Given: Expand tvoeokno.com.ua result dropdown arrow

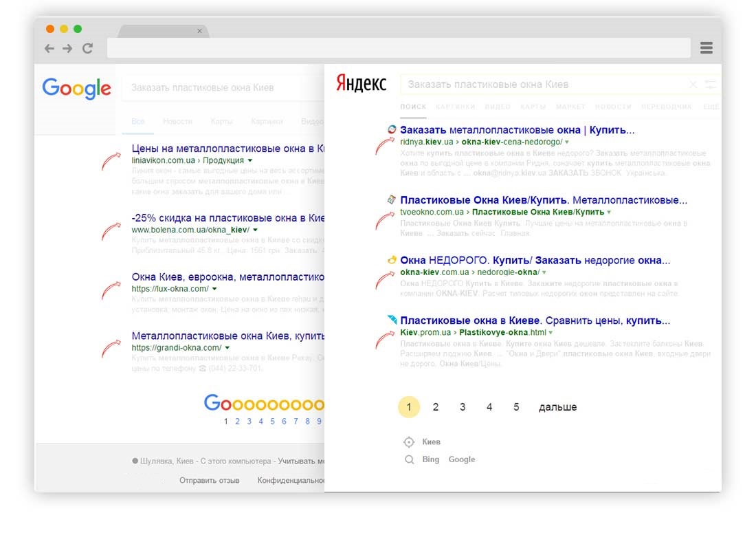Looking at the screenshot, I should pyautogui.click(x=609, y=213).
